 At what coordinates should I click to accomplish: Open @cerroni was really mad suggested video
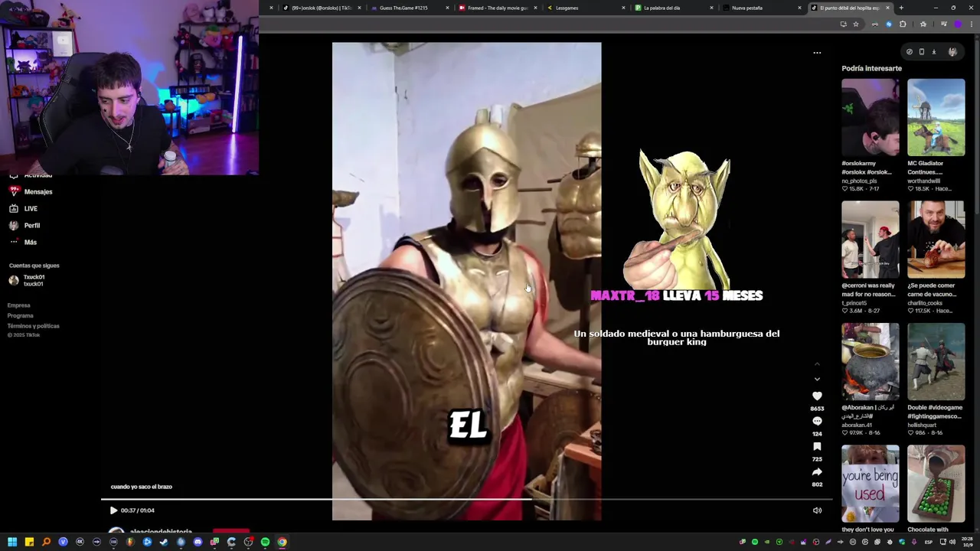[x=871, y=240]
